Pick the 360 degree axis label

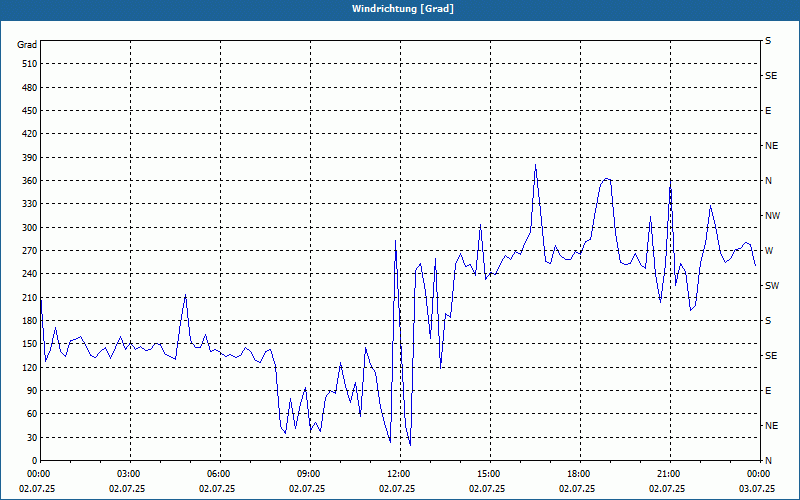pyautogui.click(x=30, y=181)
